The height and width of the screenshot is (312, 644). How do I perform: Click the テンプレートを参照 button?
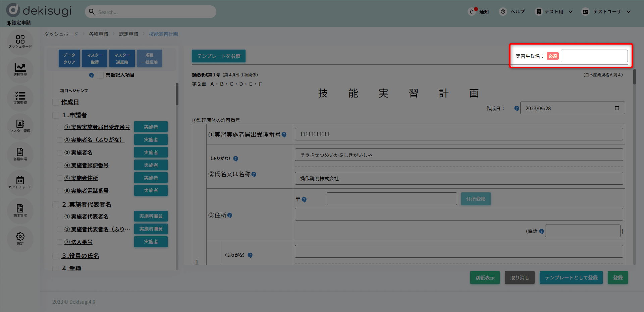click(x=219, y=56)
